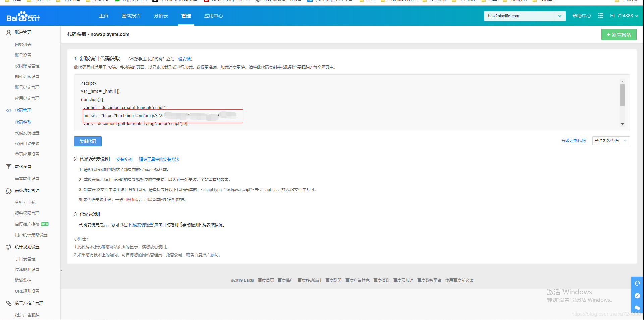Go to 分析云下载 in the sidebar

25,203
